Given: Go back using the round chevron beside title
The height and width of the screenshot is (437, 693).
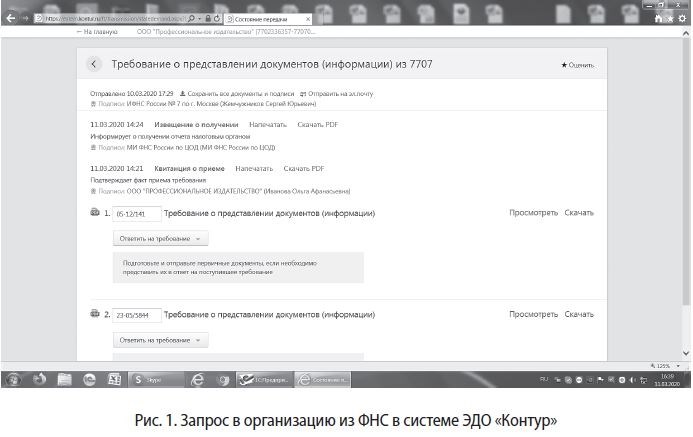Looking at the screenshot, I should click(94, 64).
